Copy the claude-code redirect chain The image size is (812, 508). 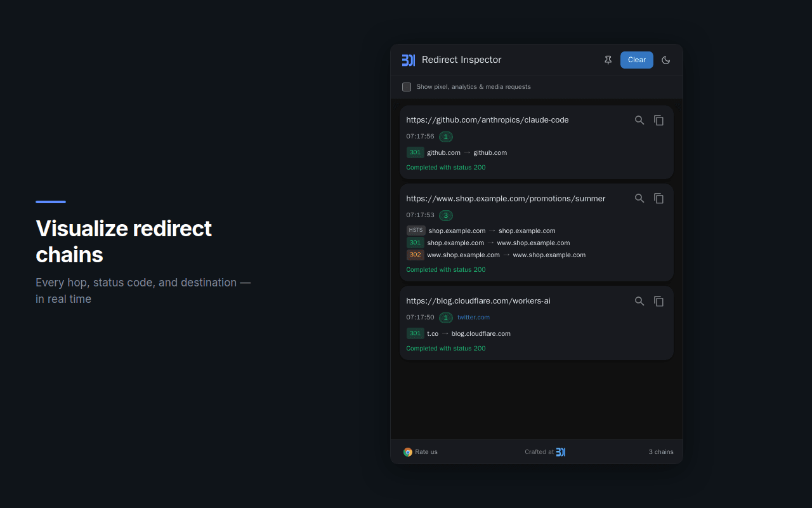pos(658,119)
